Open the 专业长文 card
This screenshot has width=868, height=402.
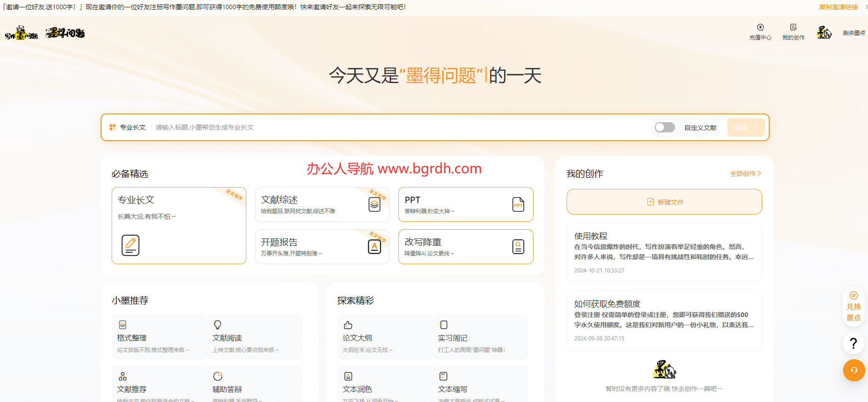(179, 226)
